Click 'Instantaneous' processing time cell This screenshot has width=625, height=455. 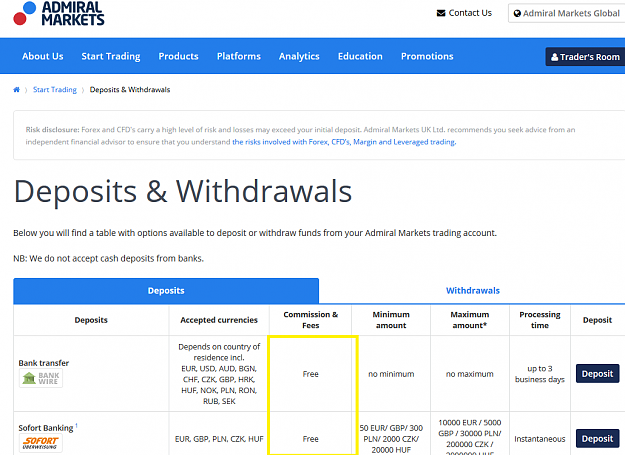(x=540, y=439)
